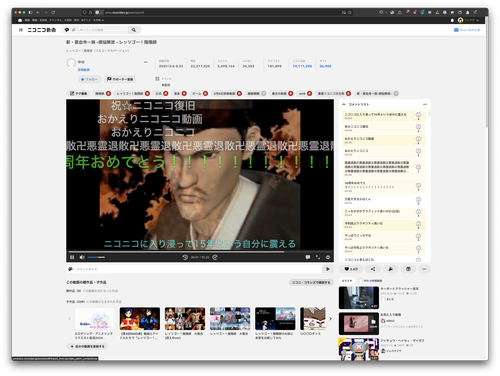The width and height of the screenshot is (500, 376).
Task: Nicoru the 祝☆ニコニコ復旧 comment
Action: point(418,128)
